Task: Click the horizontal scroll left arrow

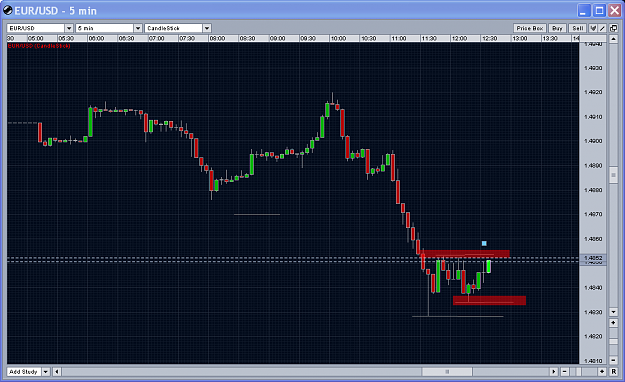Action: tap(57, 372)
